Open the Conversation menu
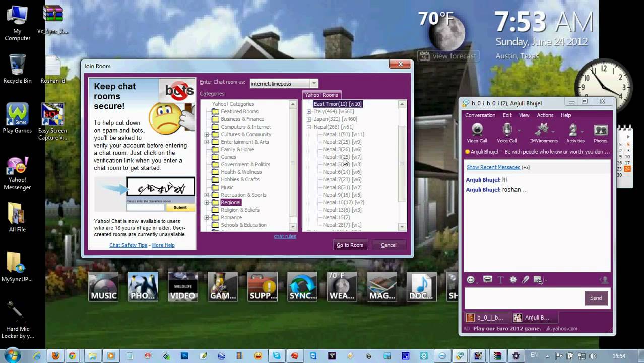Screen dimensions: 644x363 [480, 115]
